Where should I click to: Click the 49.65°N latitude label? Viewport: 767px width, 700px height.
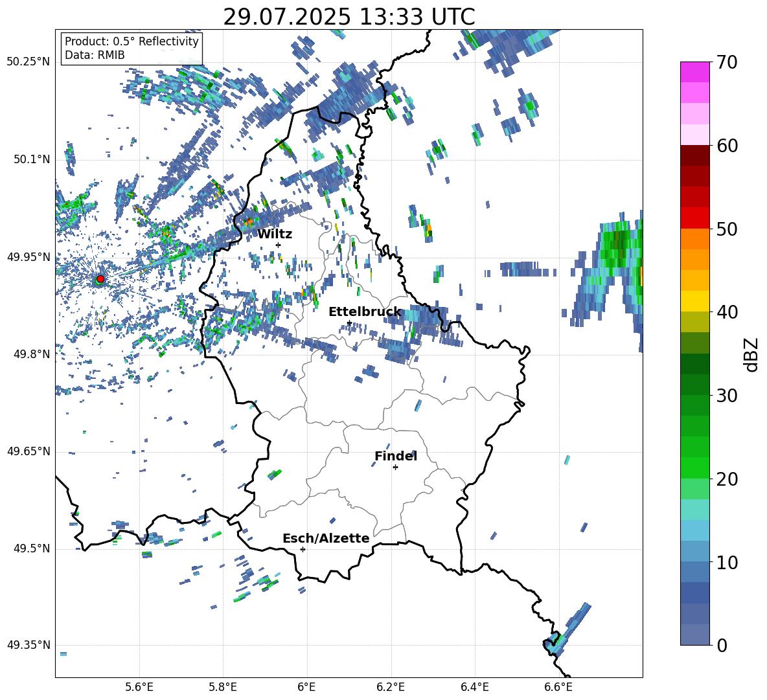pos(29,451)
